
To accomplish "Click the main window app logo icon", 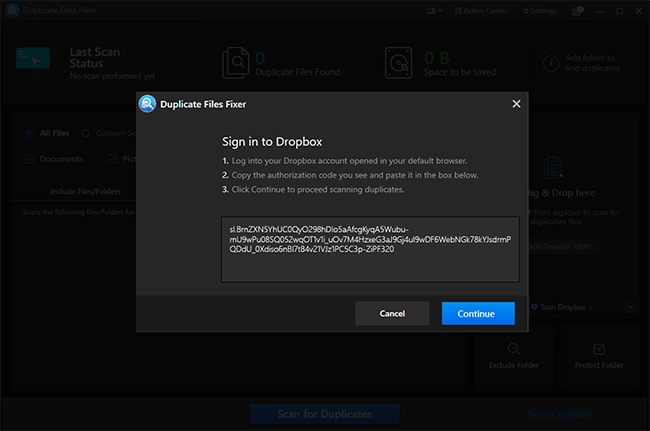I will pos(12,10).
